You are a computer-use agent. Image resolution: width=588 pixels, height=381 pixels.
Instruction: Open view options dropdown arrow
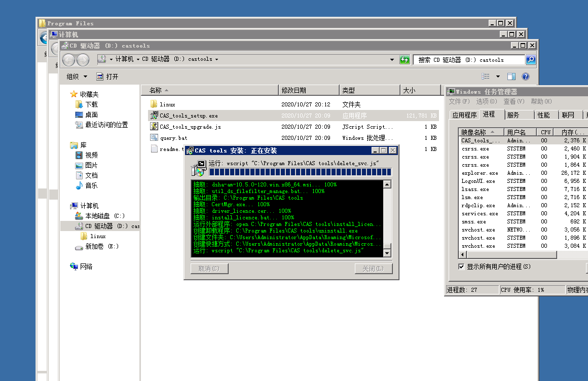(498, 77)
